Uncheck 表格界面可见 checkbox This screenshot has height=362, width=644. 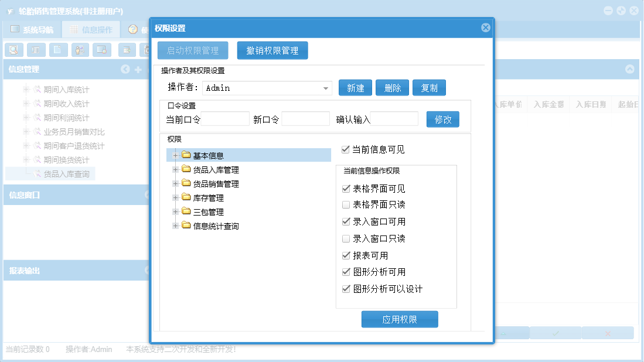point(346,189)
